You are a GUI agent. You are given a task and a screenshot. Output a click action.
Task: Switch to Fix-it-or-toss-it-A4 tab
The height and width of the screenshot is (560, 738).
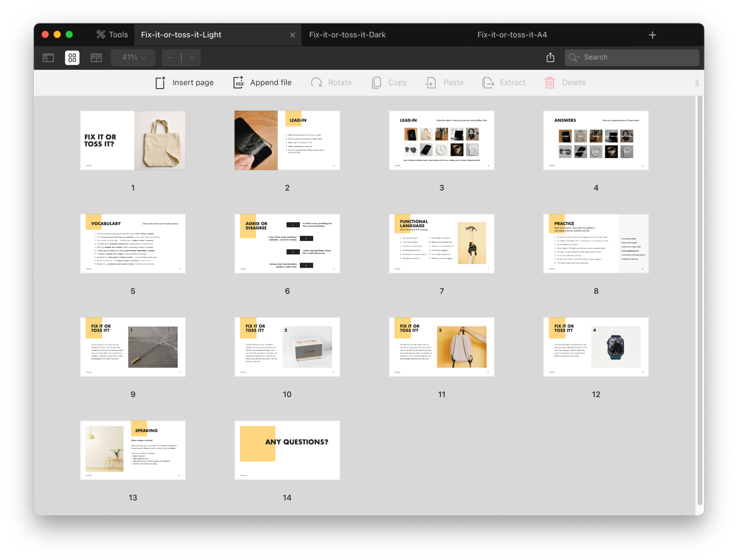click(512, 35)
